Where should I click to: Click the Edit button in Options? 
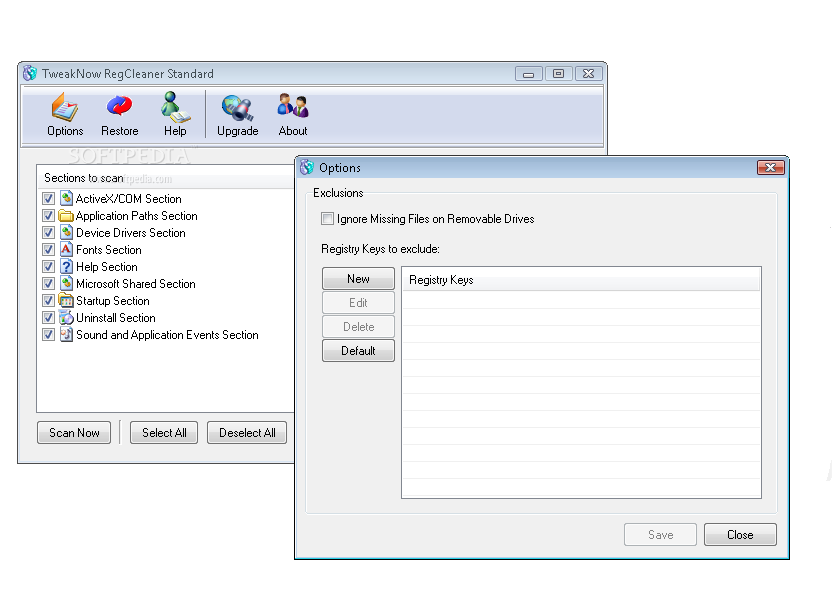coord(358,303)
